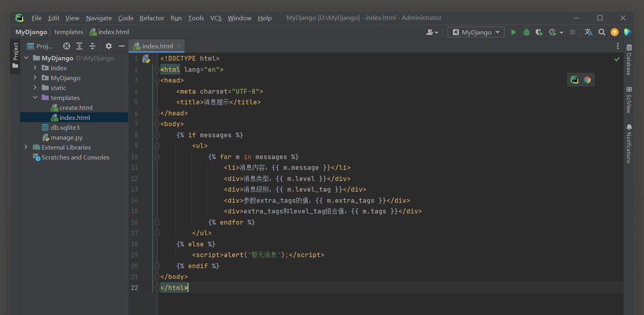Click the script alert code line
The height and width of the screenshot is (315, 644).
point(258,255)
